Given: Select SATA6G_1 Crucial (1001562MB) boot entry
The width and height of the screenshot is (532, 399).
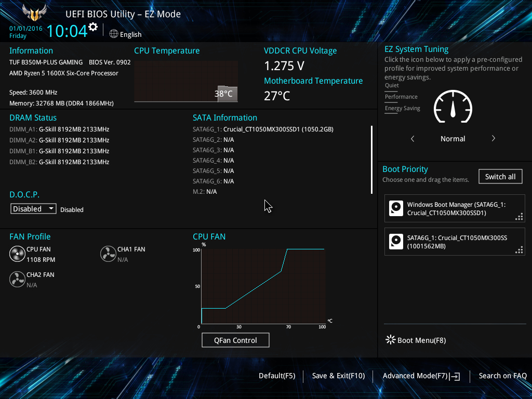Looking at the screenshot, I should click(x=455, y=242).
